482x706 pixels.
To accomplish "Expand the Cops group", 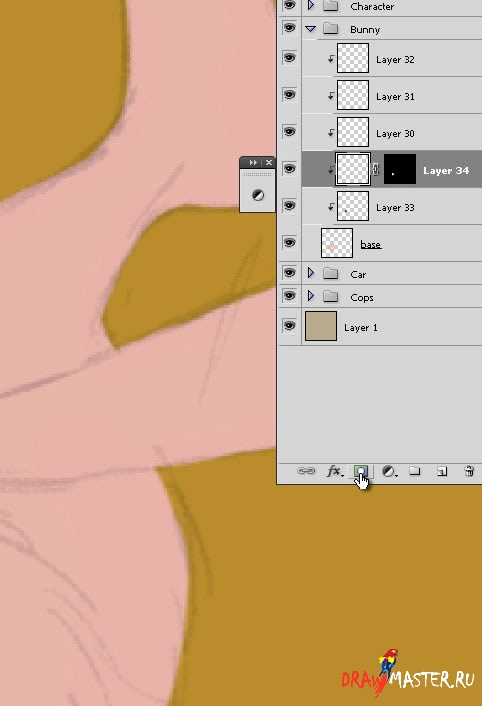I will tap(311, 296).
